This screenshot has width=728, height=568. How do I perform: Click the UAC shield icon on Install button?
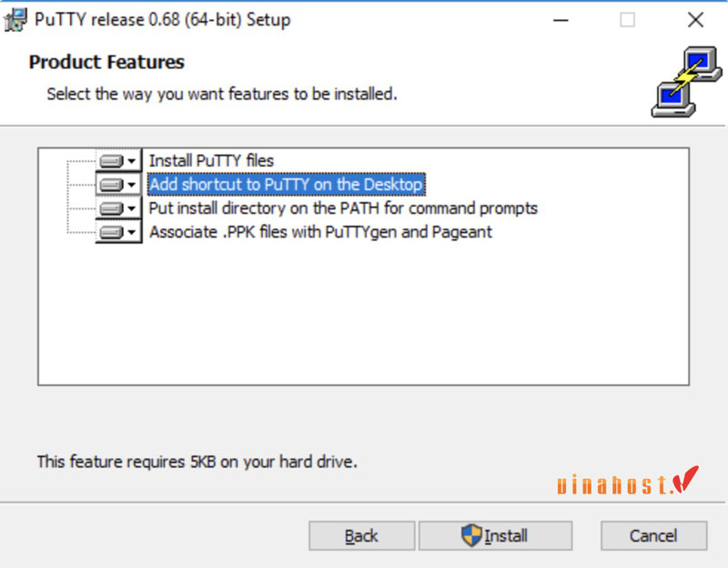coord(471,535)
